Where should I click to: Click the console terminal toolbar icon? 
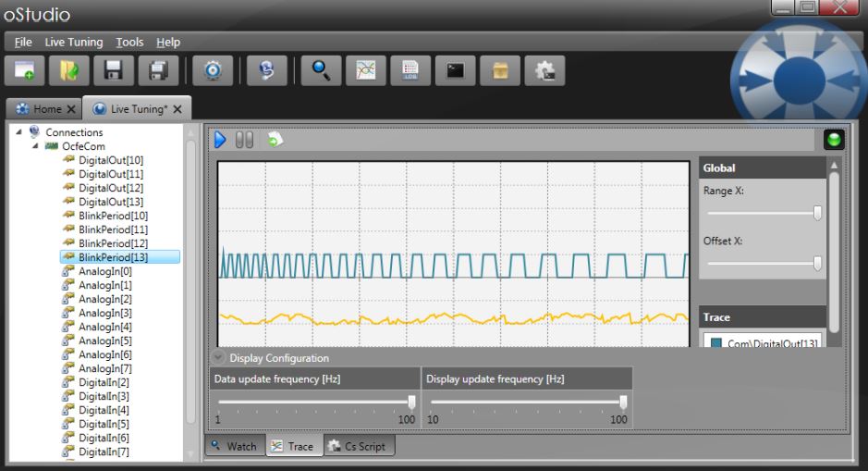[x=456, y=70]
